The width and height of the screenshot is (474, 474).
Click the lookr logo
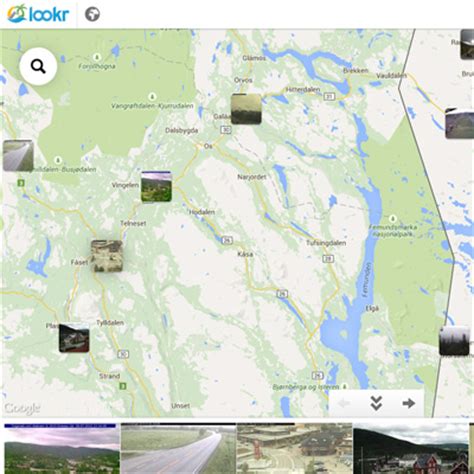coord(38,14)
